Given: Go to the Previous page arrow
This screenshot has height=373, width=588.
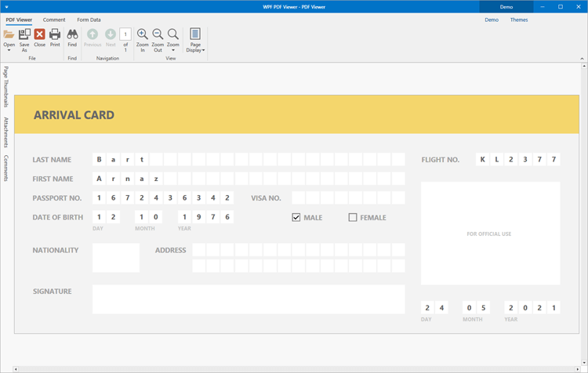Looking at the screenshot, I should pos(93,34).
